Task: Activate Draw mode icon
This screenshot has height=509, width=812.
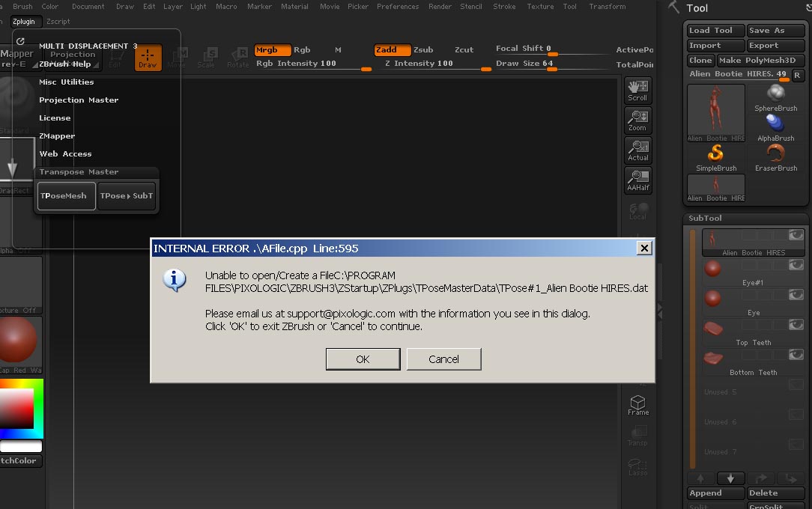Action: click(x=148, y=58)
